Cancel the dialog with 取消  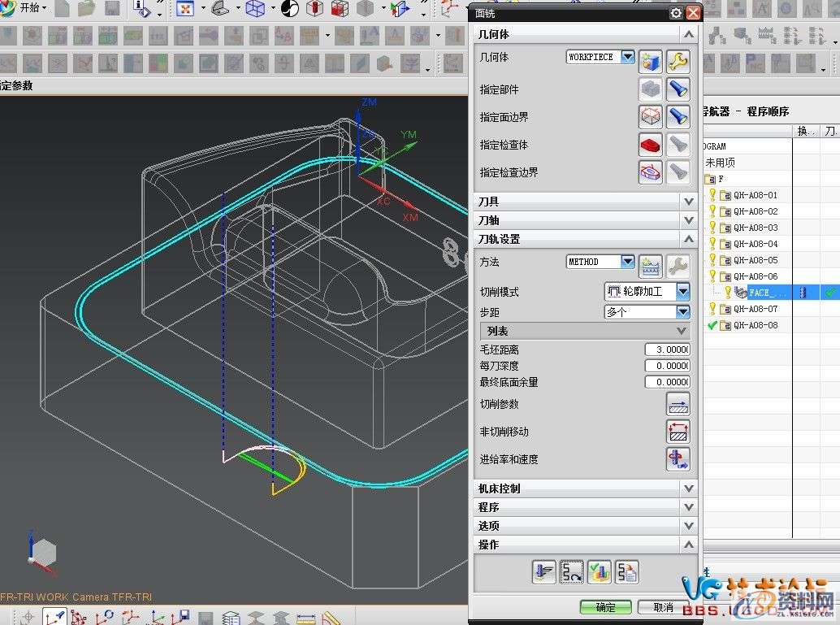663,606
